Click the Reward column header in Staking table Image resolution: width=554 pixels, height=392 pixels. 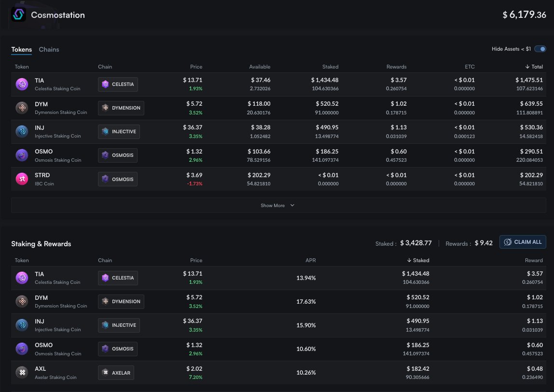click(534, 260)
